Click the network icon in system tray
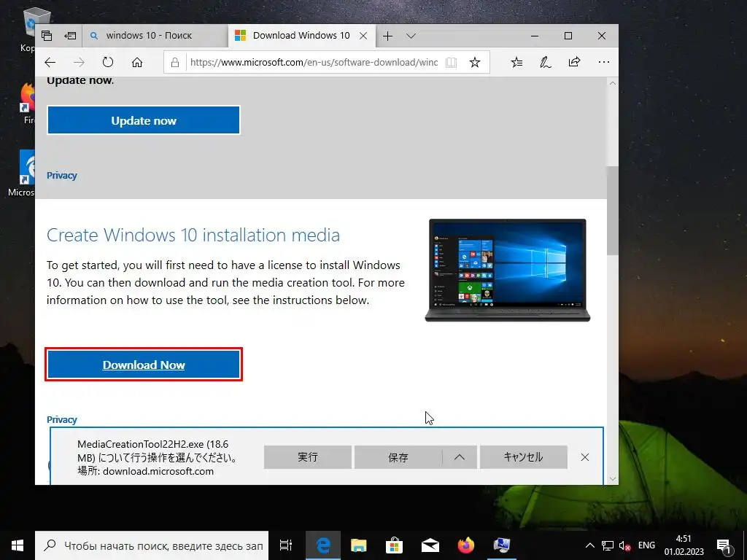 click(608, 545)
